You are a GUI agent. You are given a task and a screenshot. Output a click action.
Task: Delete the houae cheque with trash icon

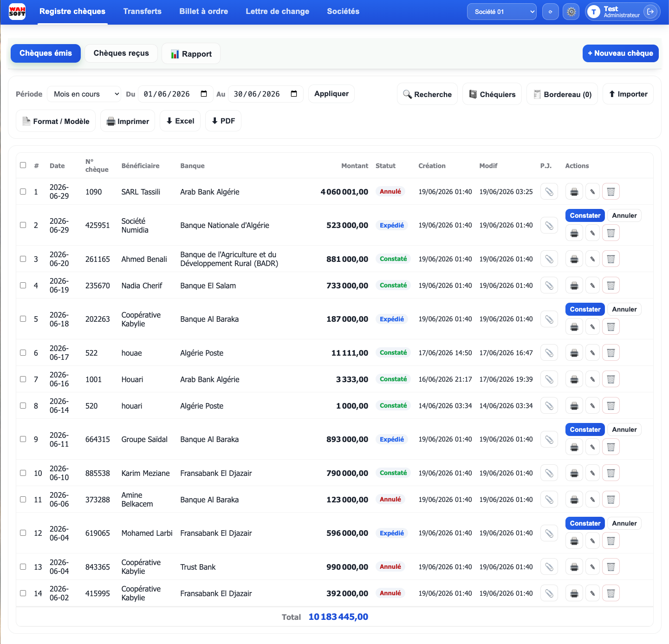point(611,353)
